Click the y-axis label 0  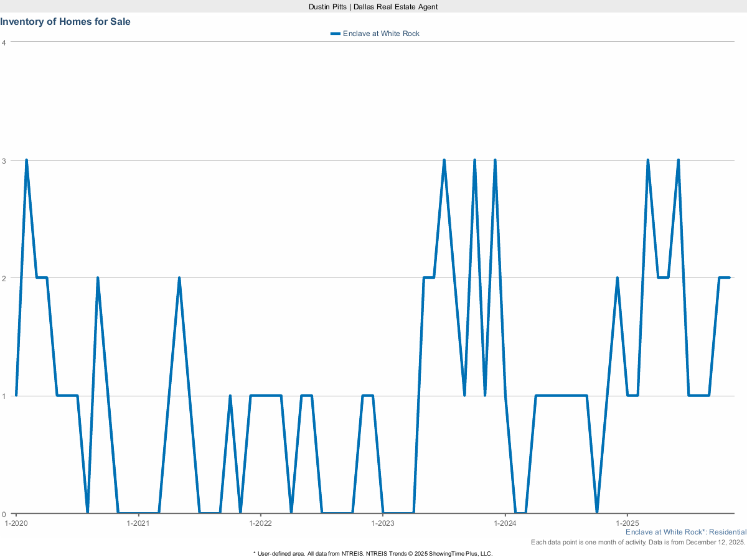pyautogui.click(x=4, y=514)
